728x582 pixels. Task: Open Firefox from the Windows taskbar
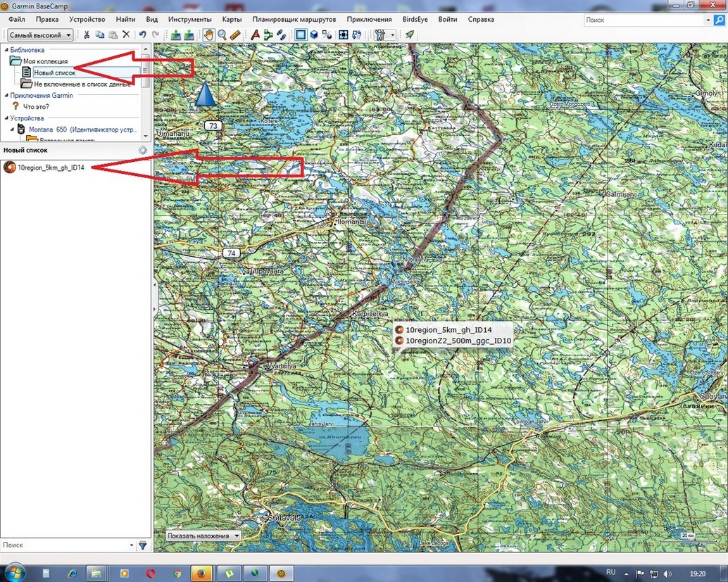(x=201, y=573)
